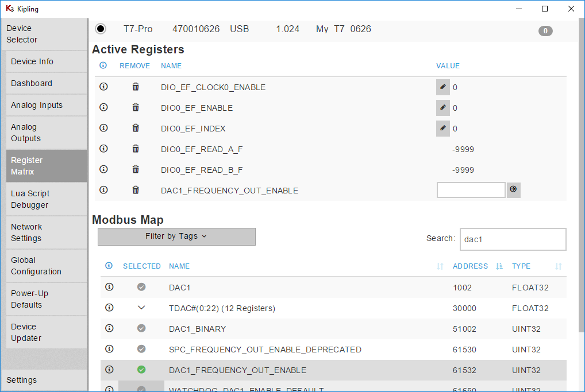Open Settings at the sidebar bottom
Image resolution: width=585 pixels, height=392 pixels.
22,380
